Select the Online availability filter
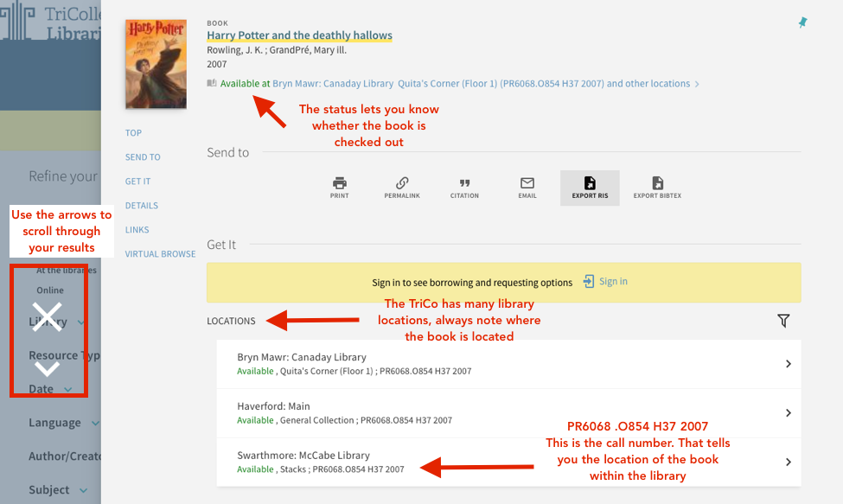Viewport: 843px width, 504px height. [x=50, y=290]
